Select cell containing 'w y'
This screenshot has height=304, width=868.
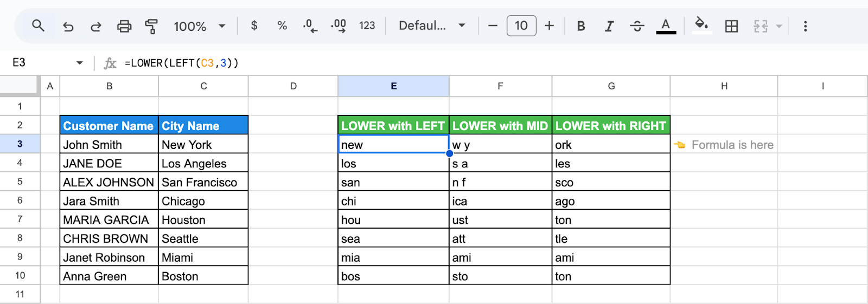(500, 144)
